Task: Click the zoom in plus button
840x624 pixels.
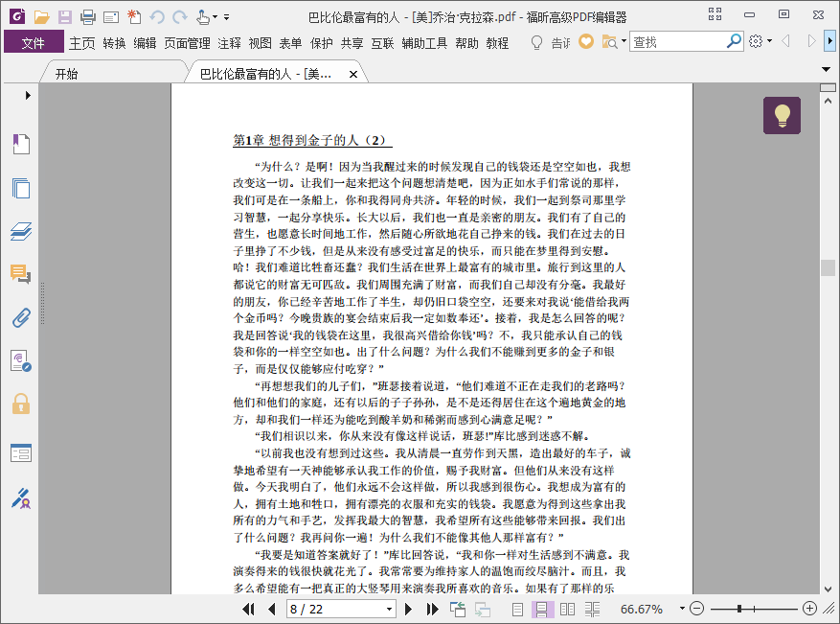Action: 810,609
